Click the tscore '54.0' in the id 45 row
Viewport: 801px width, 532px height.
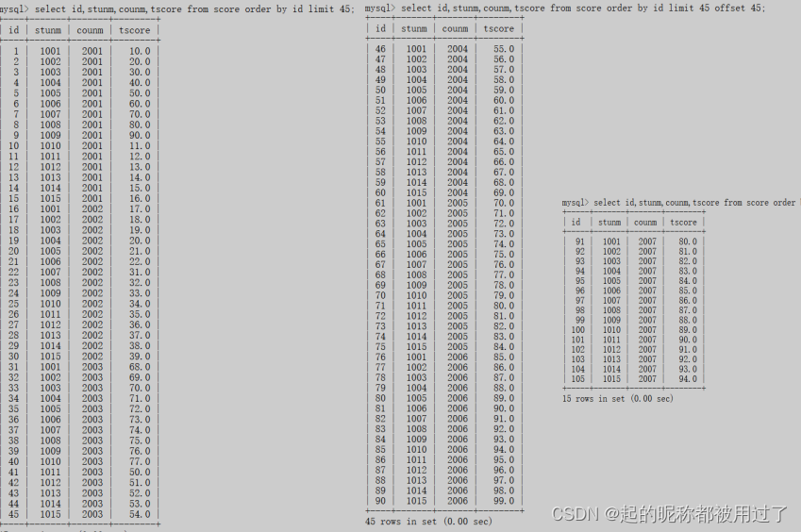point(140,514)
